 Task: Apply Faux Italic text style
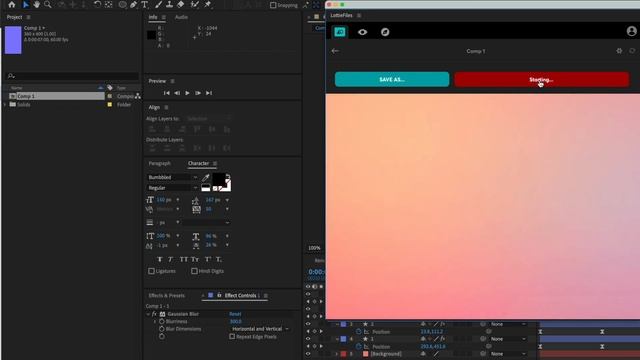coord(171,259)
